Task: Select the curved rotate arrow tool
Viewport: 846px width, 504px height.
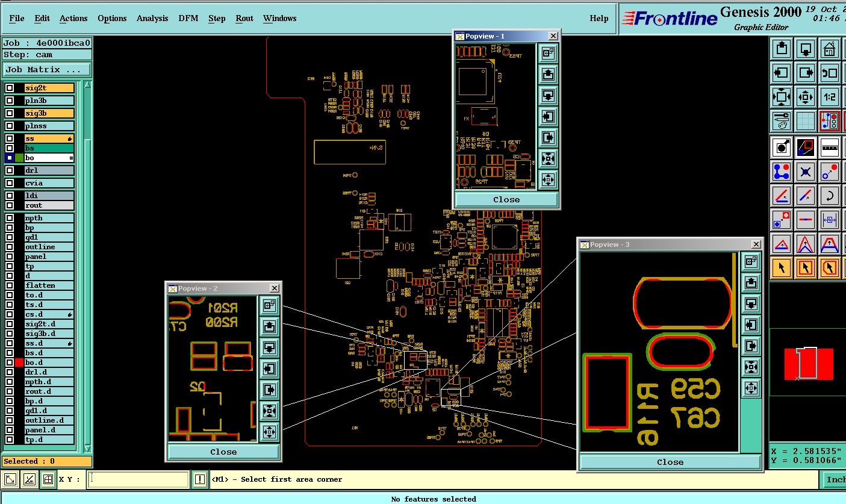Action: 830,196
